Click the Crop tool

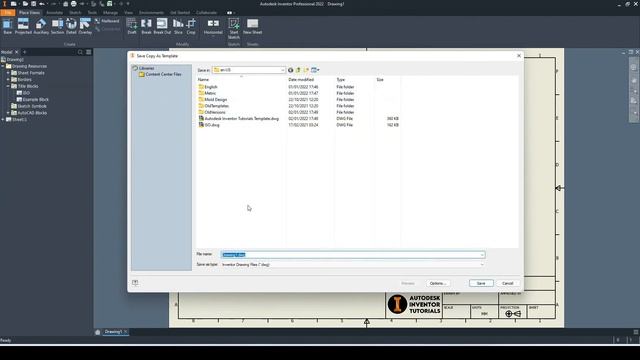click(191, 26)
